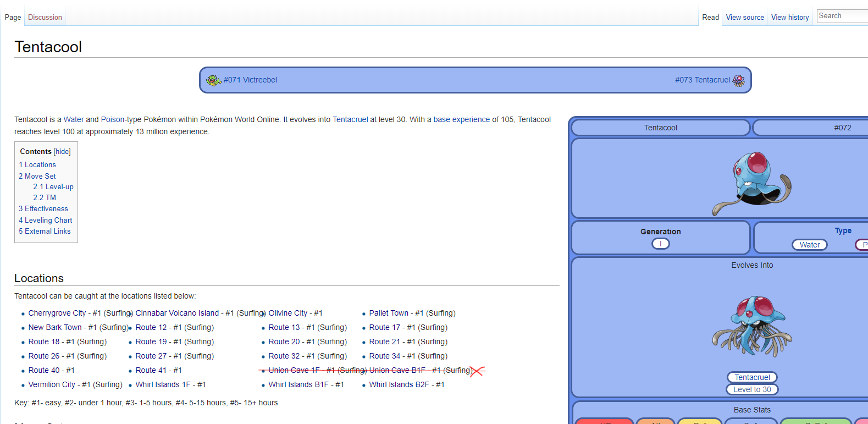The image size is (868, 424).
Task: Open Tentacruel link in intro paragraph
Action: point(350,119)
